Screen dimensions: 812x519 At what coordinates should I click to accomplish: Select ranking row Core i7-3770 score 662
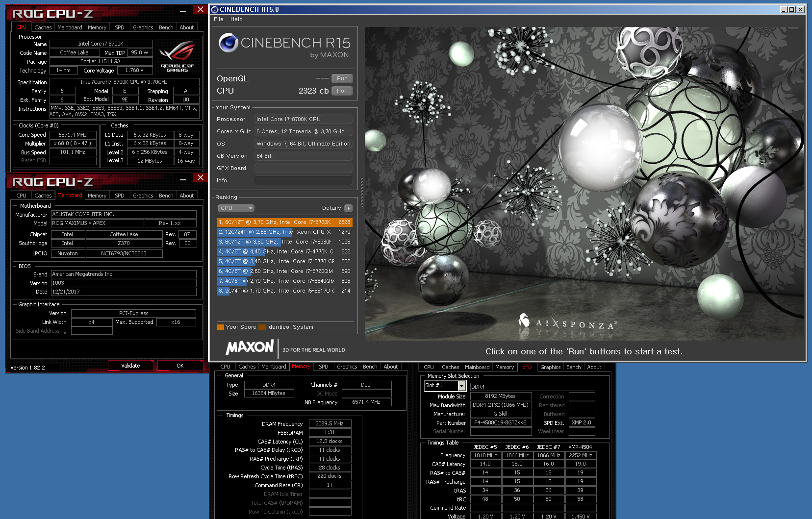pos(284,261)
